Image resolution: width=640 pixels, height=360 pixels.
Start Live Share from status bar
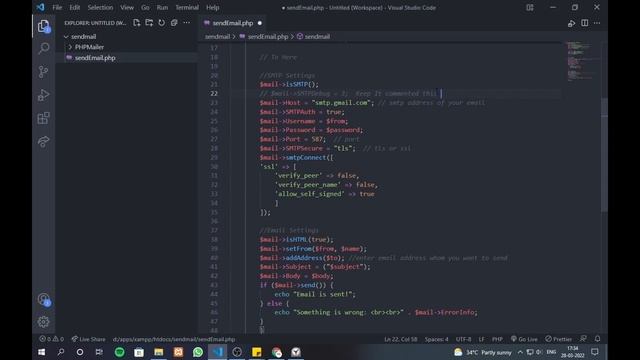coord(89,339)
